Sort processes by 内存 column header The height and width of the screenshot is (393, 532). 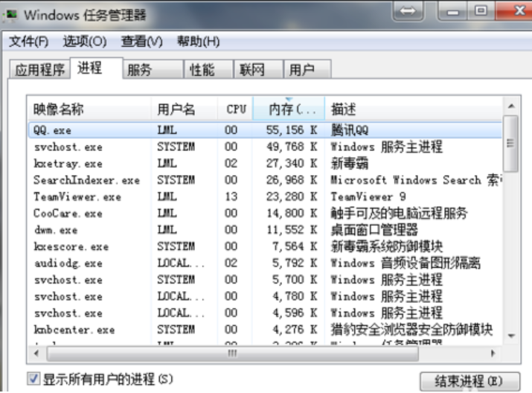289,109
